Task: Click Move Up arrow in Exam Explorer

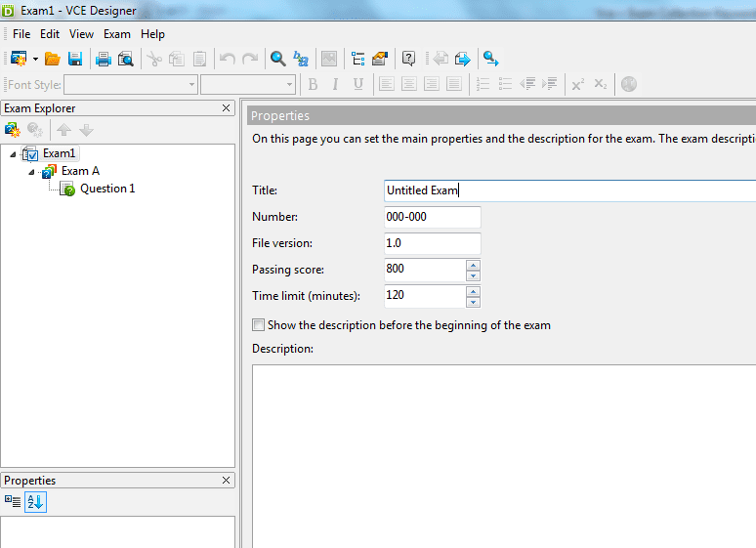Action: 63,130
